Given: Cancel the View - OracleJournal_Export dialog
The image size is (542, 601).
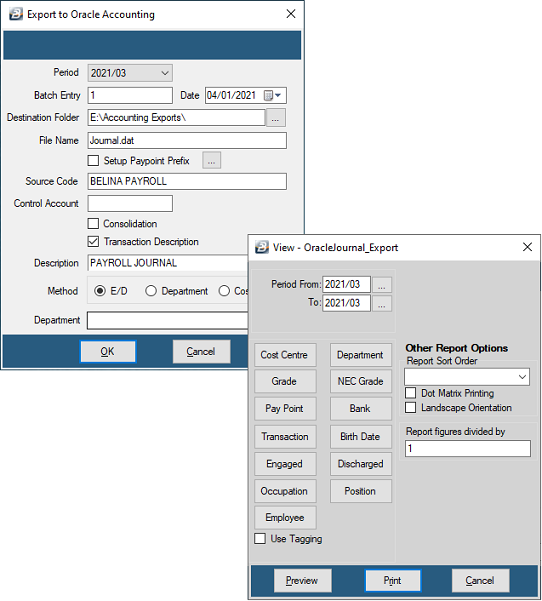Looking at the screenshot, I should (x=480, y=580).
